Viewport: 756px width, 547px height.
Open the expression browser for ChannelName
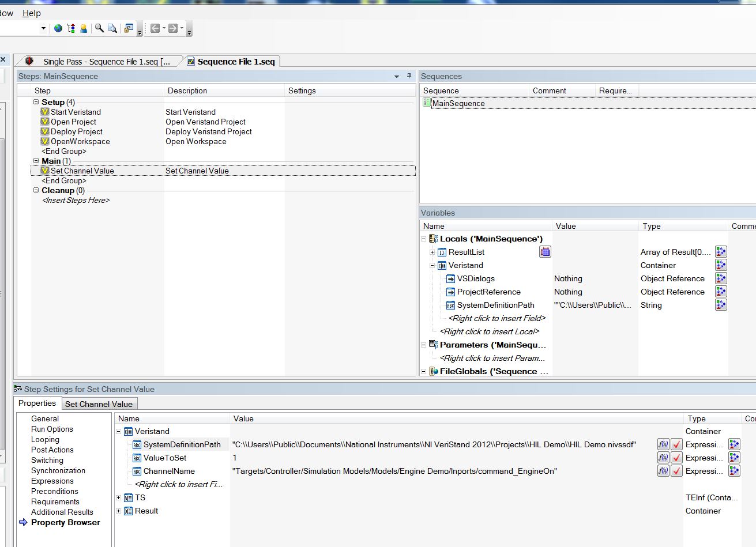[x=663, y=471]
